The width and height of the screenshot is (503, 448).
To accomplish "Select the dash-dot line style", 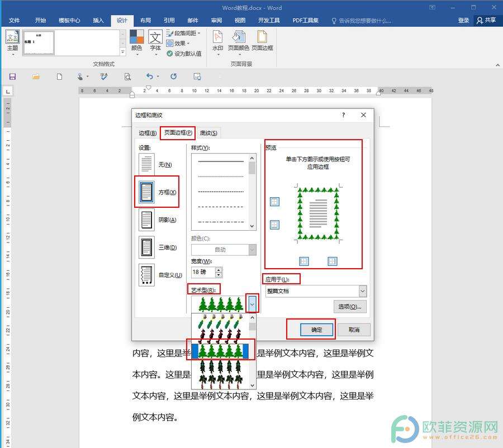I will tap(221, 222).
